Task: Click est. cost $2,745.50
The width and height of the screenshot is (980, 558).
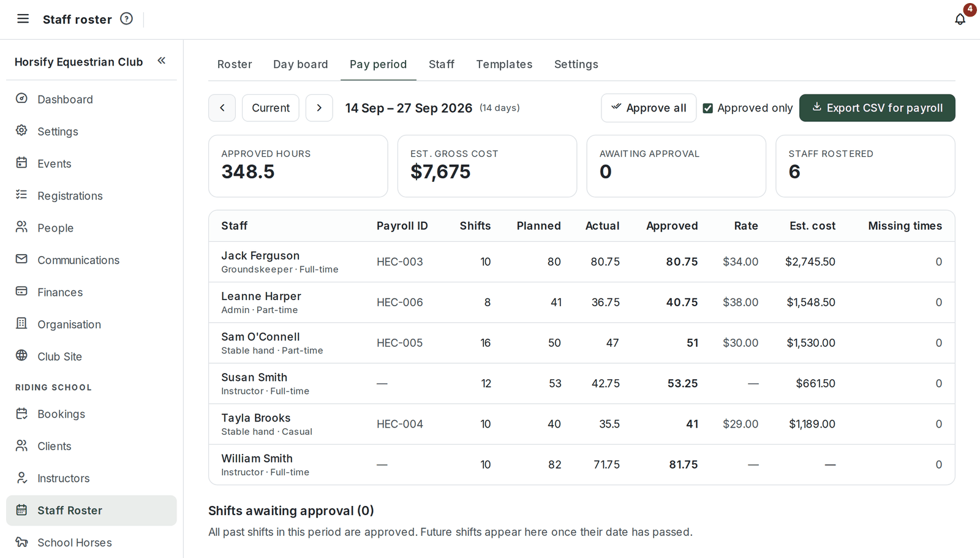Action: click(810, 262)
